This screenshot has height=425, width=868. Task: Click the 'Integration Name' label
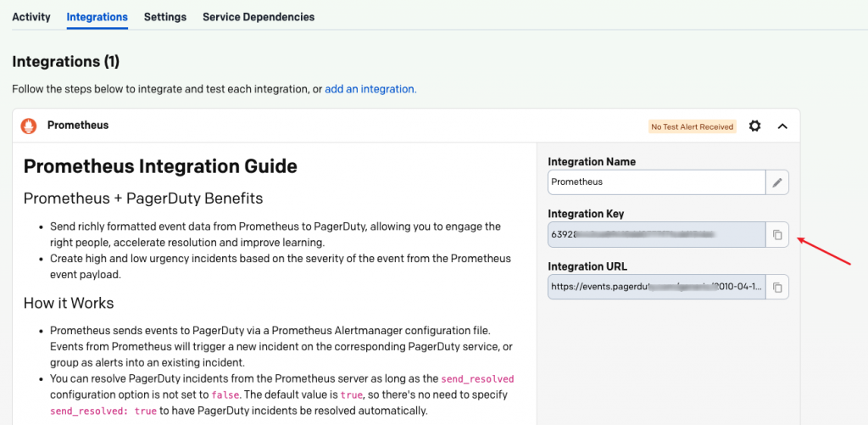pos(592,162)
